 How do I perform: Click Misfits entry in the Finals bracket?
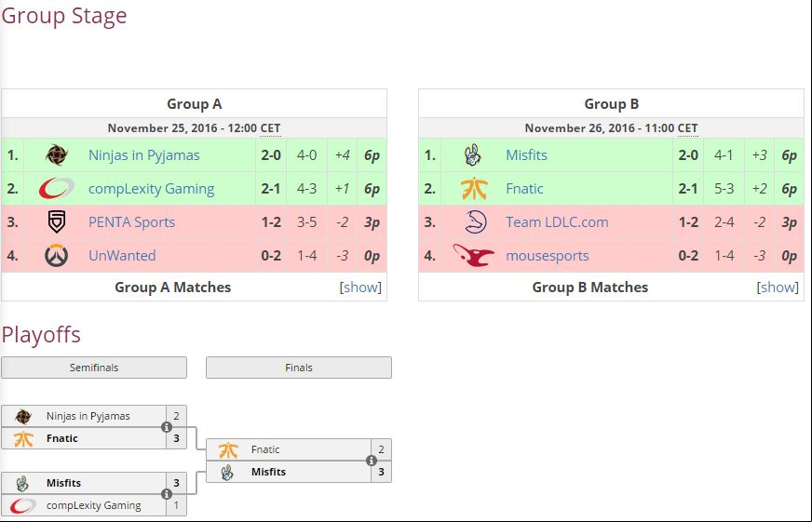coord(289,472)
